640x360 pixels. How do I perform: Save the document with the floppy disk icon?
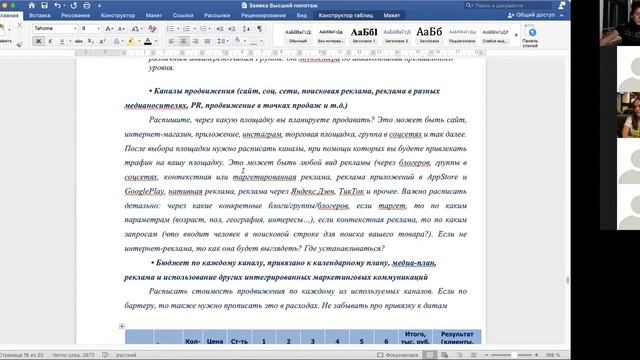click(44, 5)
